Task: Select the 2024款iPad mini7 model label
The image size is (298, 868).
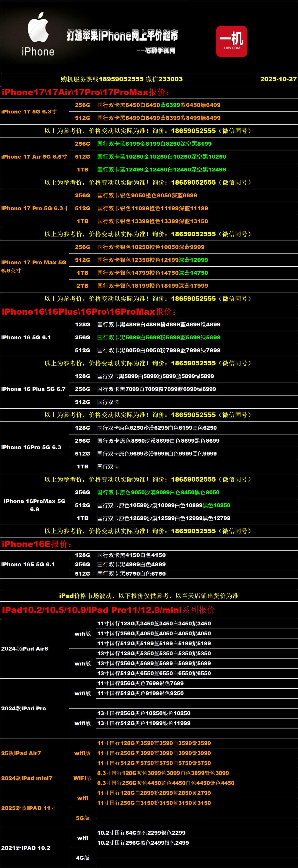Action: tap(26, 778)
